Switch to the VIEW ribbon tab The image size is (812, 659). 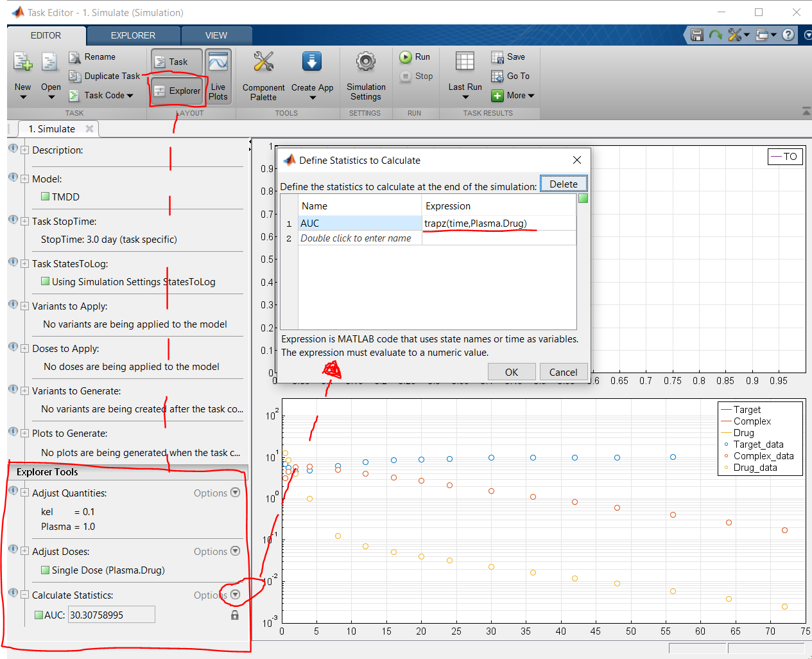click(216, 35)
